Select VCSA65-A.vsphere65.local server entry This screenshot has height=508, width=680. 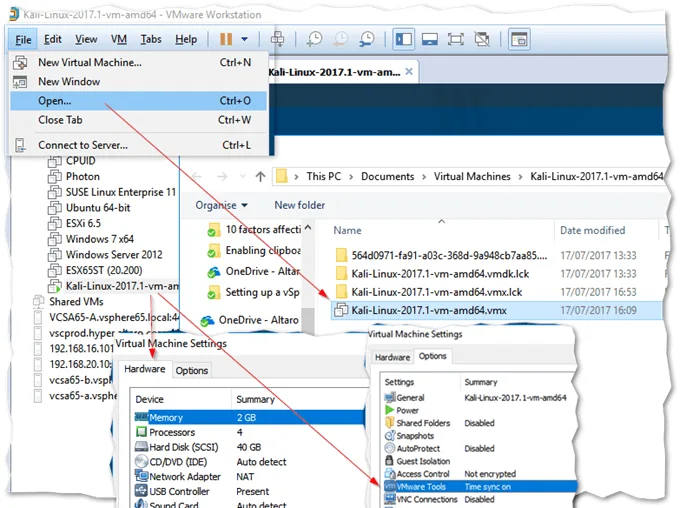click(x=114, y=317)
